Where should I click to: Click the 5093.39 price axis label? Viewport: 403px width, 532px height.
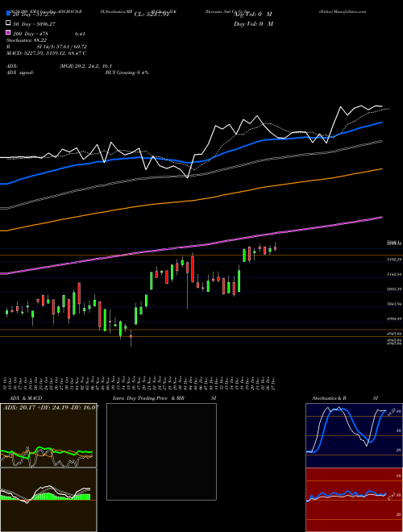tap(394, 289)
